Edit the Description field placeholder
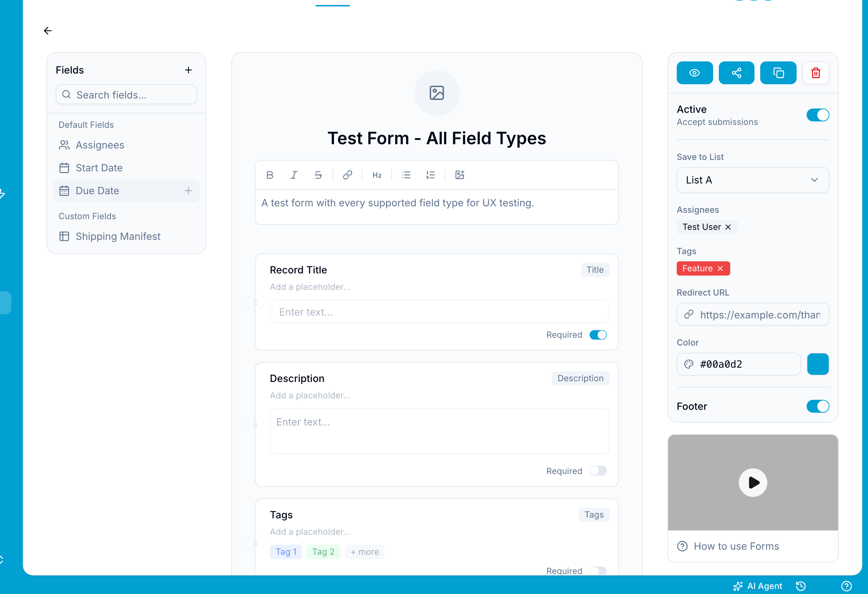This screenshot has height=594, width=868. click(x=310, y=395)
